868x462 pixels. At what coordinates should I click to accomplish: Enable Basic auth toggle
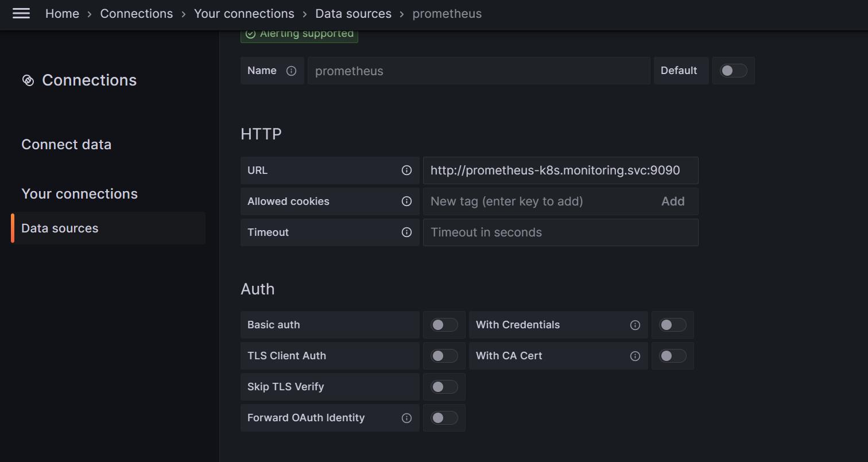(x=444, y=325)
